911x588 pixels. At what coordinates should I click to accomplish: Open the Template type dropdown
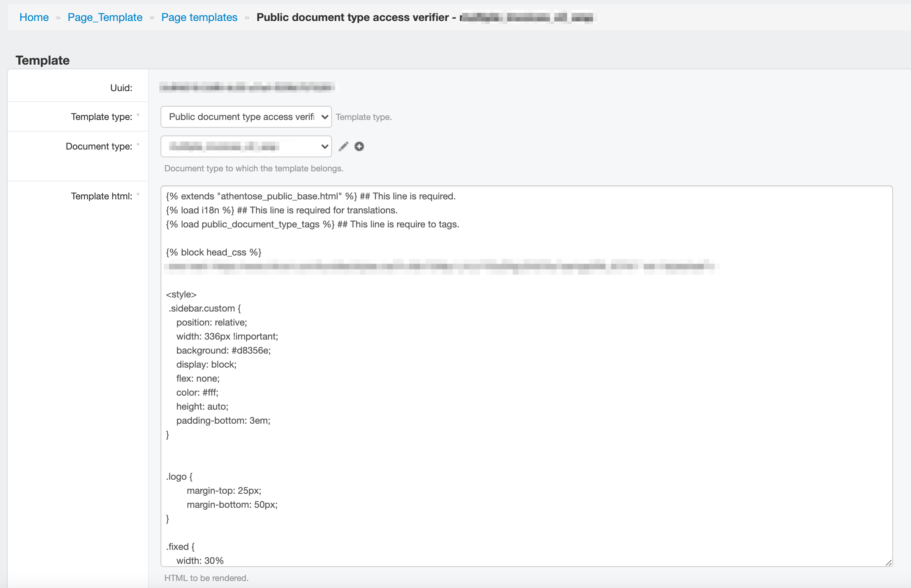pos(245,116)
